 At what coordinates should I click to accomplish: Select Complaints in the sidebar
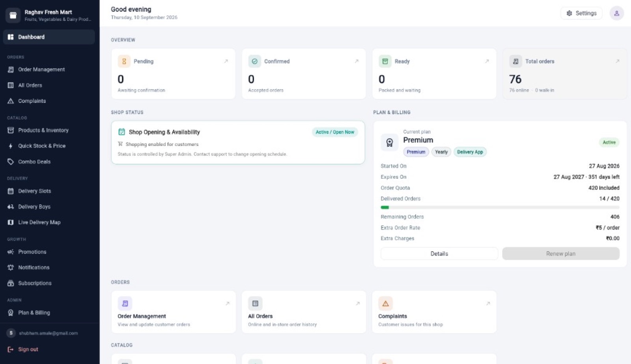coord(49,101)
